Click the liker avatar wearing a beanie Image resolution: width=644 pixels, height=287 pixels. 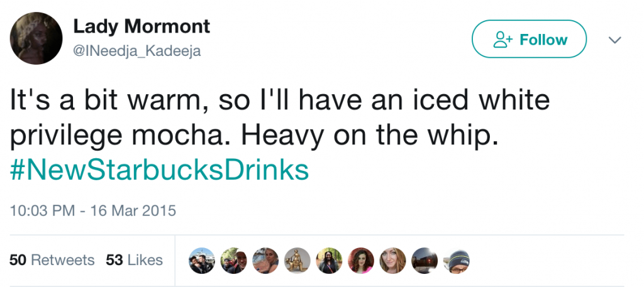[456, 261]
